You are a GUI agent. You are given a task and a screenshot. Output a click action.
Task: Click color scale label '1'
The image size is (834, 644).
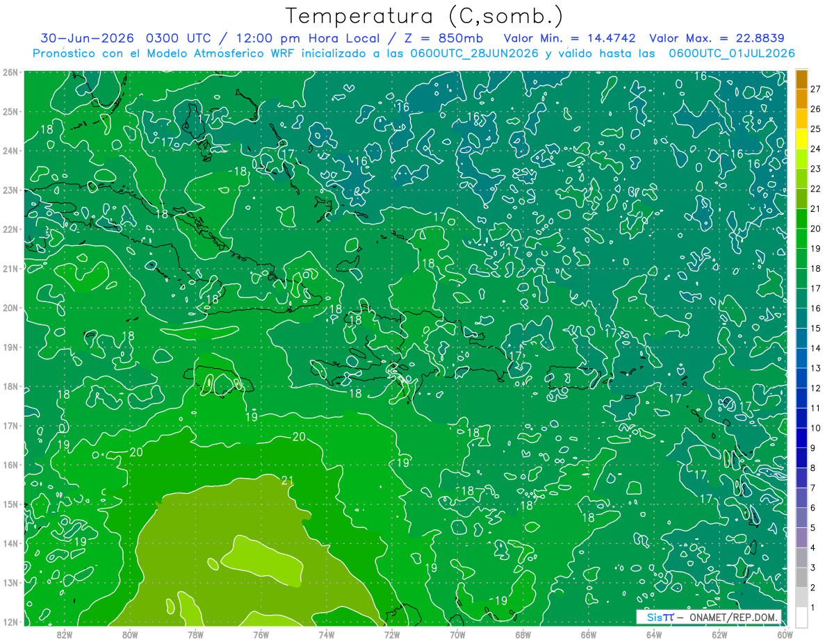tap(813, 608)
